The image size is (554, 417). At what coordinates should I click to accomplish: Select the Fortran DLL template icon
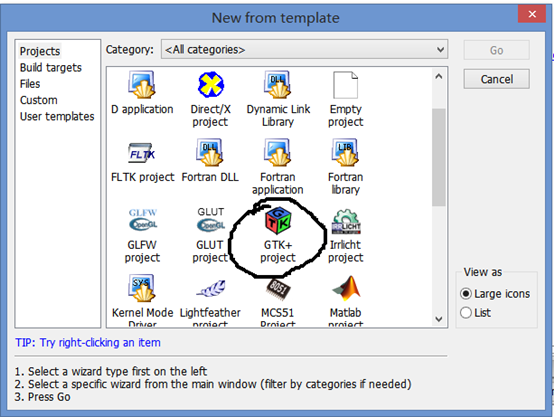210,152
